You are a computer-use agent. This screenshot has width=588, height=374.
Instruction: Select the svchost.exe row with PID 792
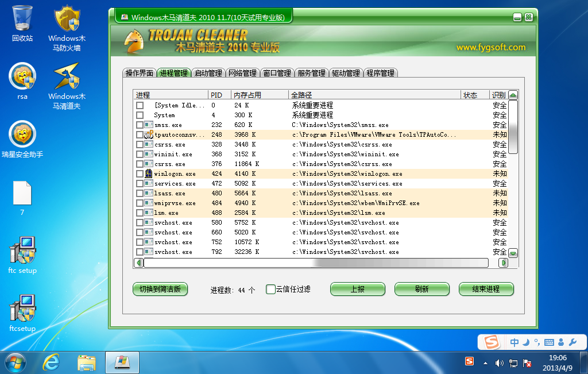click(x=321, y=252)
